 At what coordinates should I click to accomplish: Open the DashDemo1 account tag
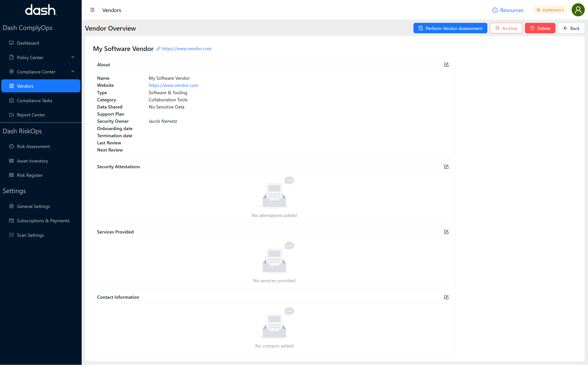tap(550, 10)
